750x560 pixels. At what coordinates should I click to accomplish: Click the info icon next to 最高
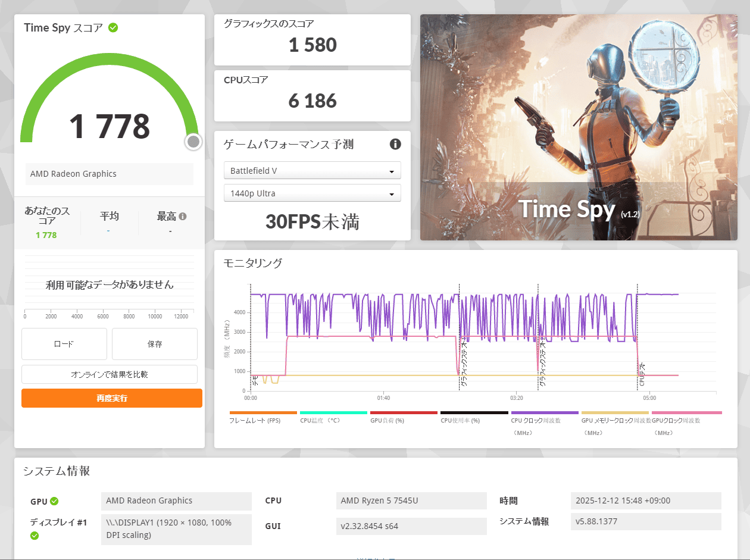[x=183, y=217]
